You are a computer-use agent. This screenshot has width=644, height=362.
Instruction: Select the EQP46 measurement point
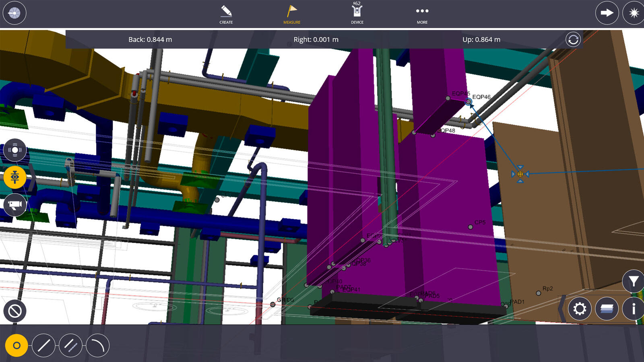tap(469, 101)
